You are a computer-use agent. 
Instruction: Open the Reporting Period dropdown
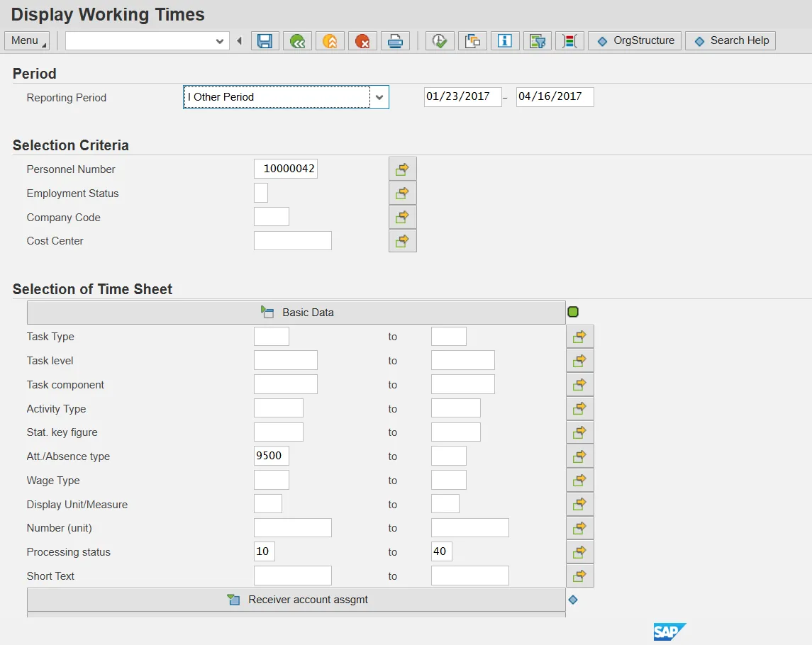(x=379, y=97)
